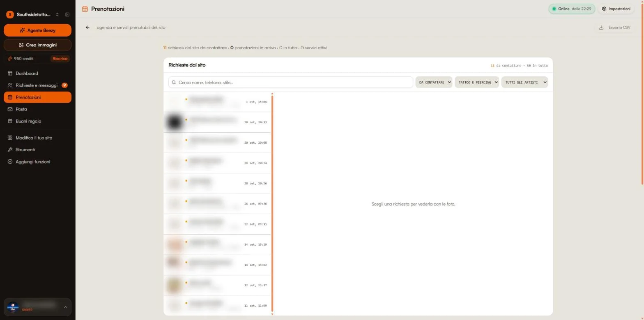Open the DA CONTATTARE filter dropdown
Viewport: 644px width, 320px height.
click(x=434, y=82)
